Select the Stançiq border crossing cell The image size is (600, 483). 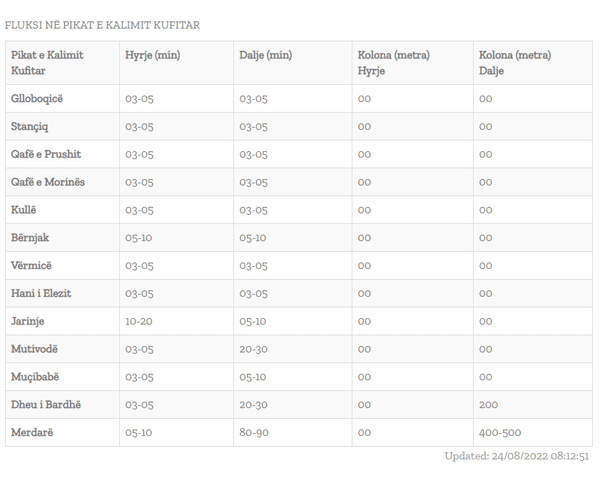pyautogui.click(x=29, y=127)
